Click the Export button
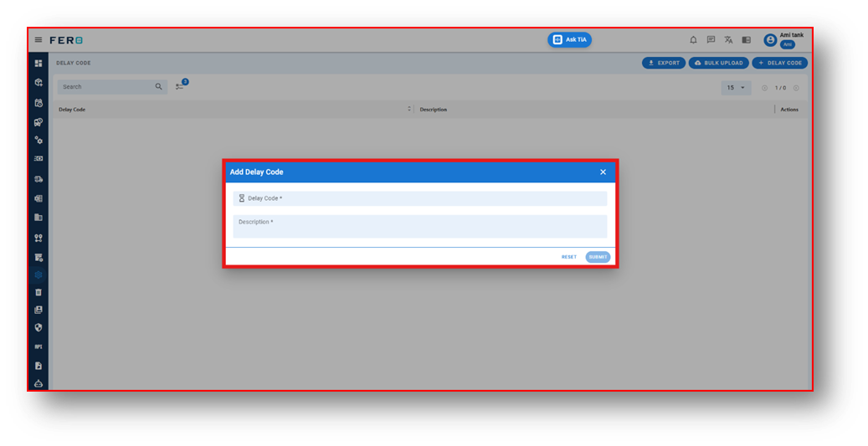 pyautogui.click(x=664, y=63)
